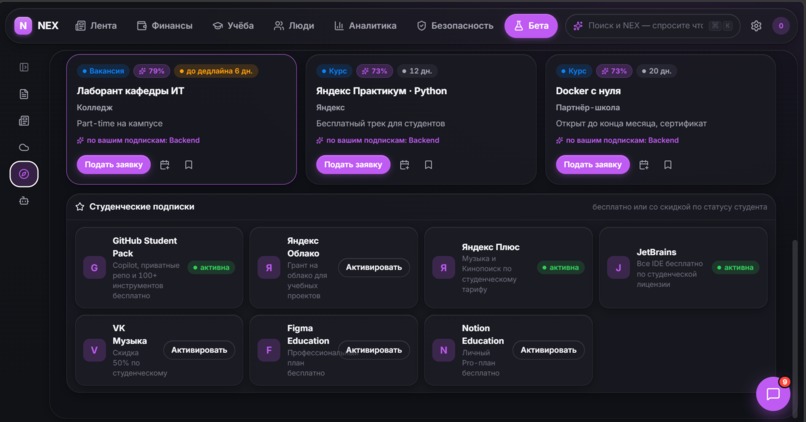Click the 79% match badge
Viewport: 806px width, 422px height.
[x=152, y=71]
